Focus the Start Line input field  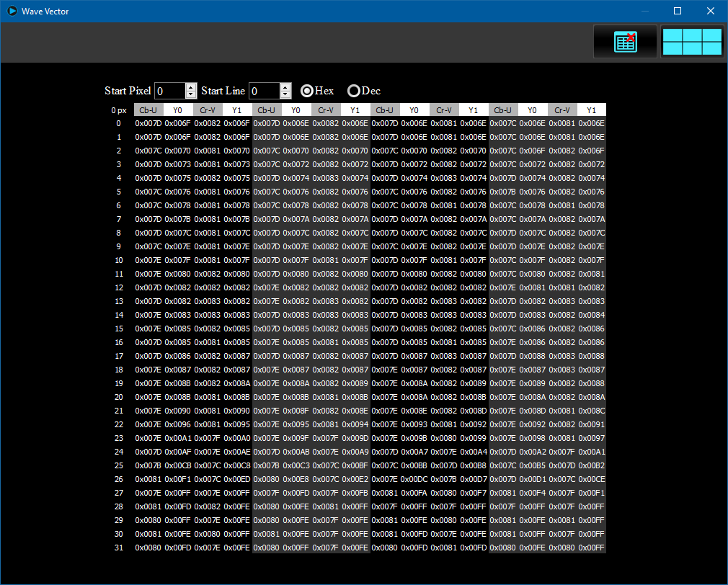coord(264,91)
